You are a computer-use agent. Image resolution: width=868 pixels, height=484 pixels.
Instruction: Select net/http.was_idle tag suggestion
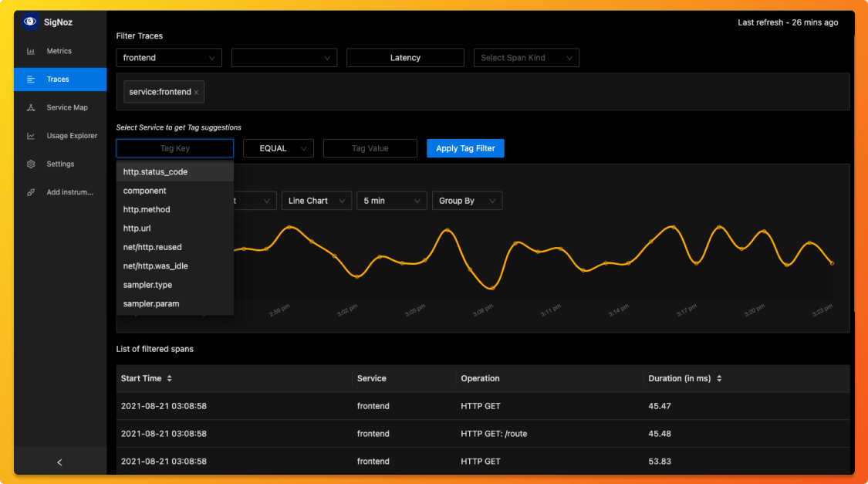[x=175, y=266]
